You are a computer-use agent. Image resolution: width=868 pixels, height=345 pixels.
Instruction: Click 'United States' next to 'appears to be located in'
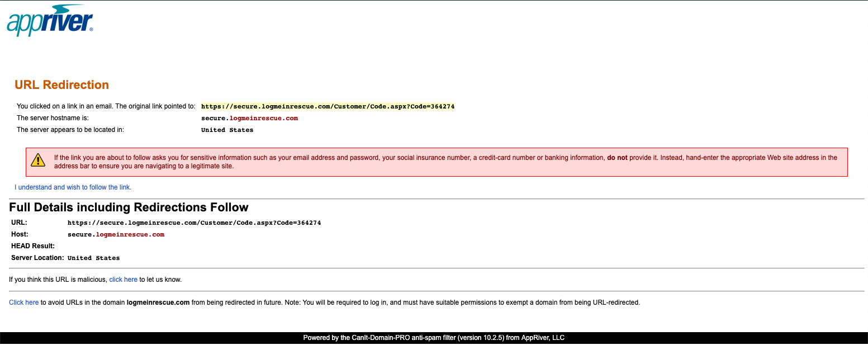coord(227,130)
